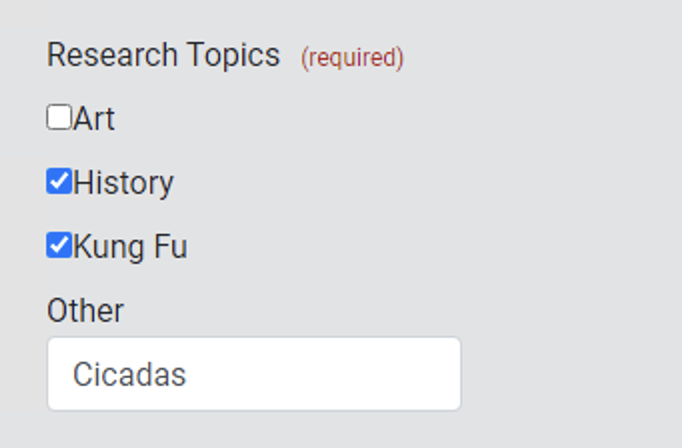The image size is (682, 448).
Task: Click the blue checkmark beside Kung Fu
Action: [59, 245]
